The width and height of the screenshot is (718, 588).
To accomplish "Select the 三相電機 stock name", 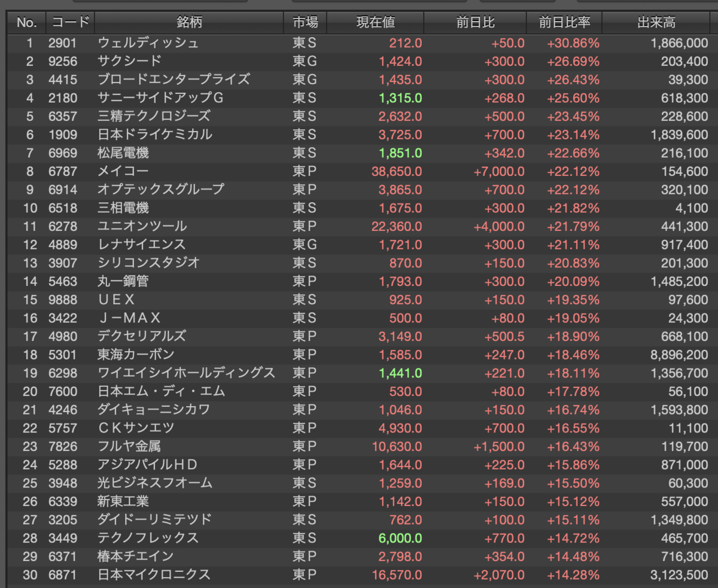I will (123, 208).
